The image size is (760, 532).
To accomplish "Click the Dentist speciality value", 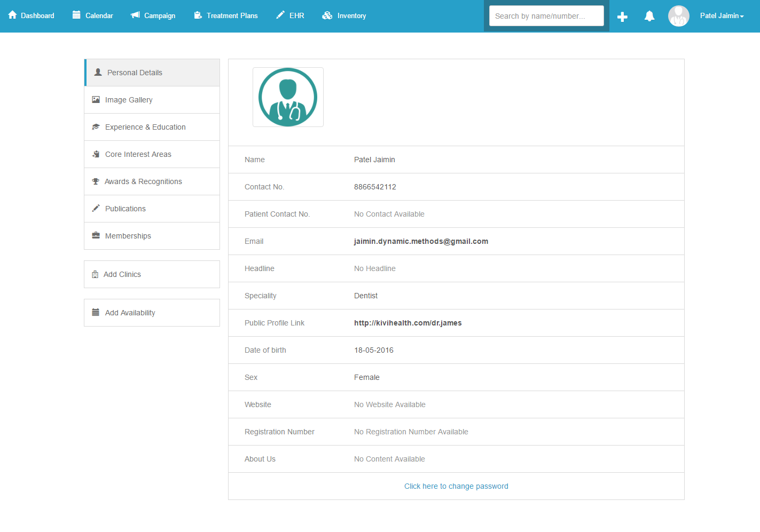I will pos(366,296).
